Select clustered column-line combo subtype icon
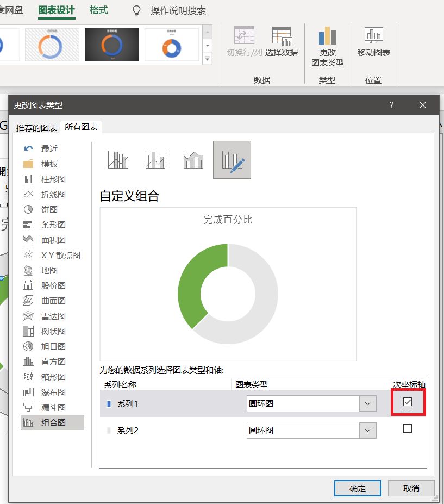 118,160
